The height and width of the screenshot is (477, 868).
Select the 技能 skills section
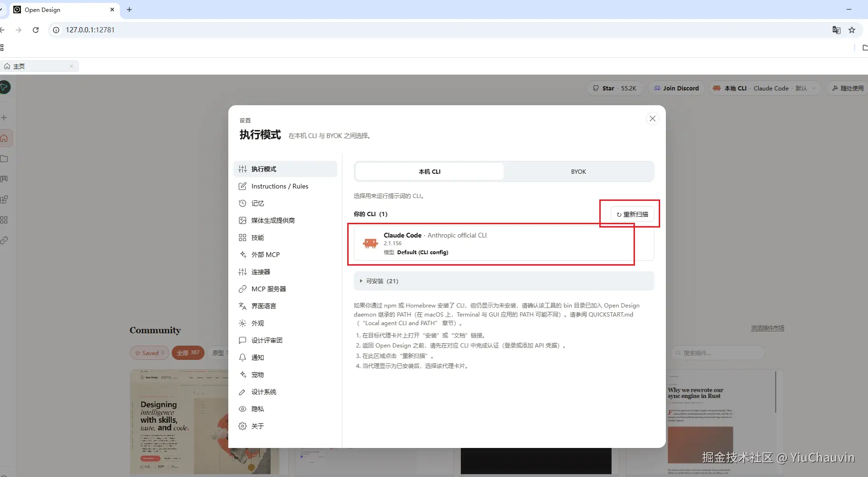[285, 238]
